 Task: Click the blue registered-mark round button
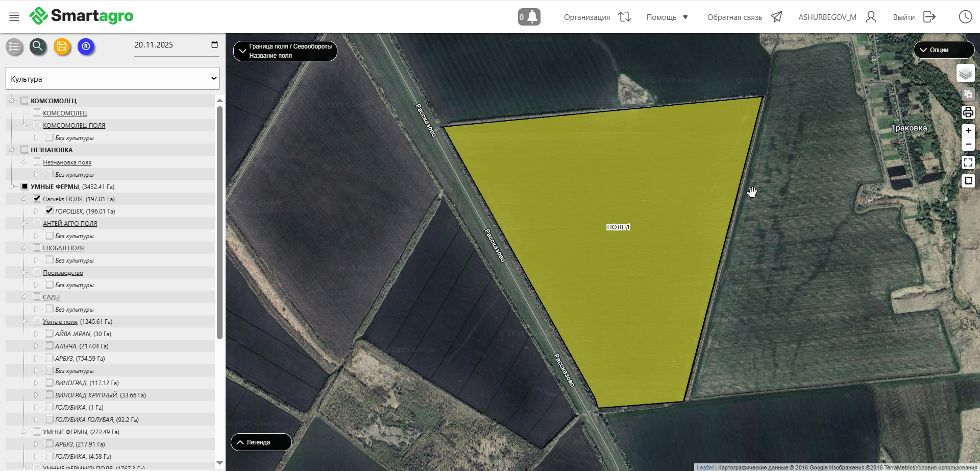tap(86, 46)
